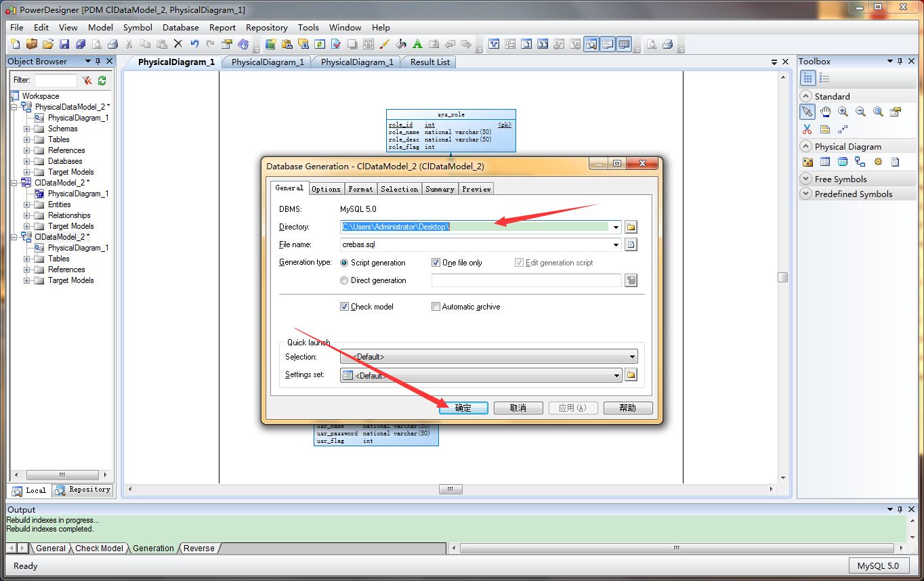Open the File name dropdown arrow

tap(616, 244)
